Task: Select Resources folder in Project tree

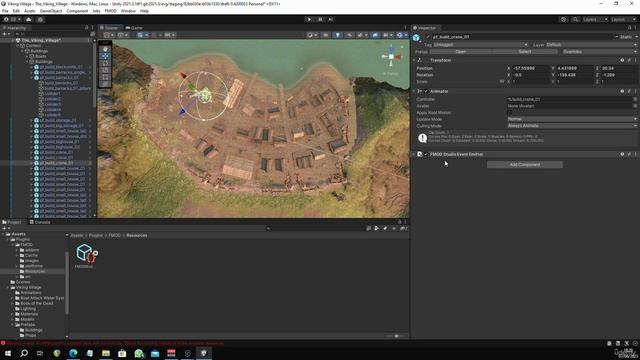Action: (35, 271)
